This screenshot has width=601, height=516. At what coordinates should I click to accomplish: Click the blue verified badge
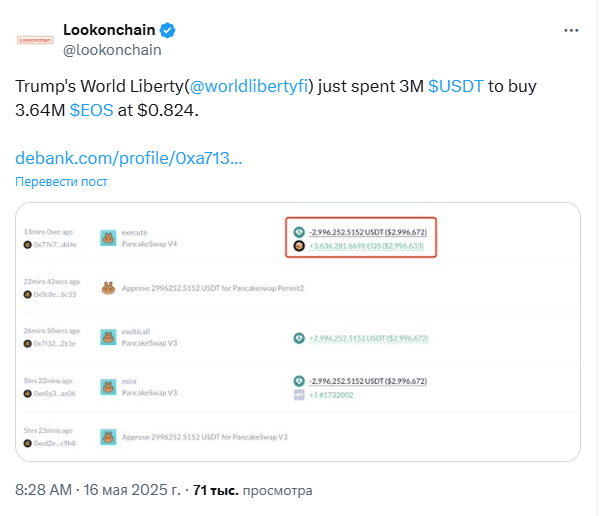pos(167,30)
